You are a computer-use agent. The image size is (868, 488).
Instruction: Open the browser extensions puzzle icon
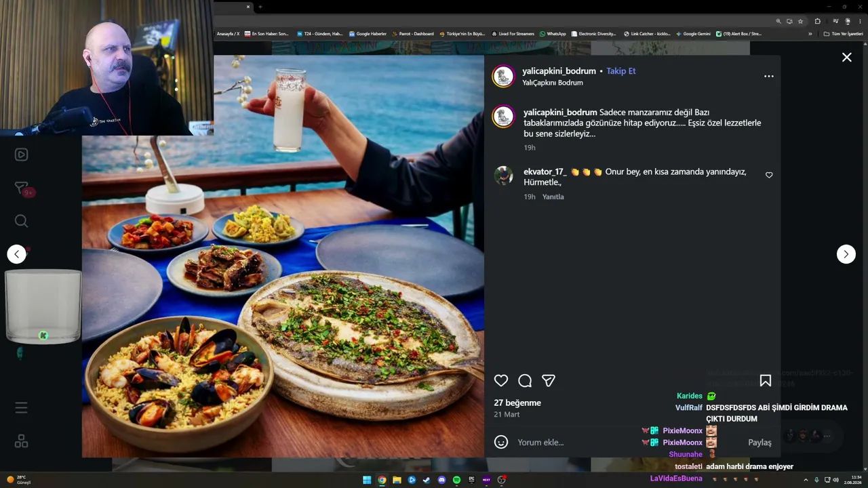coord(818,21)
